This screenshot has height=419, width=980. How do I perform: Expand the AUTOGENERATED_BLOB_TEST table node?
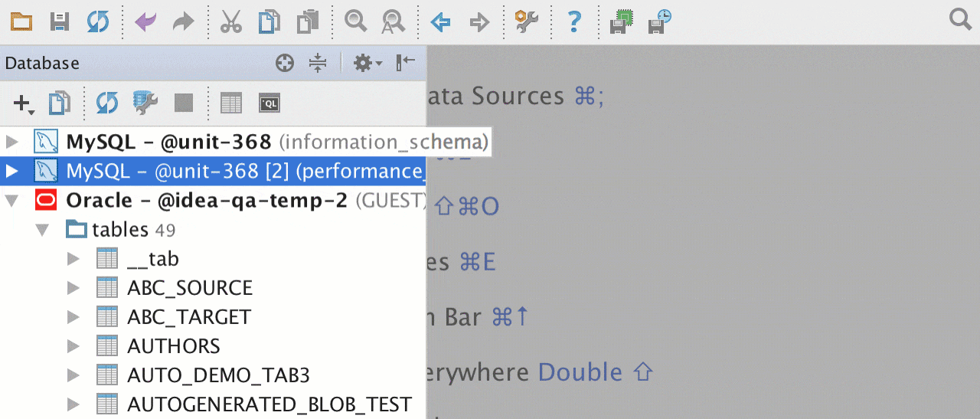73,404
